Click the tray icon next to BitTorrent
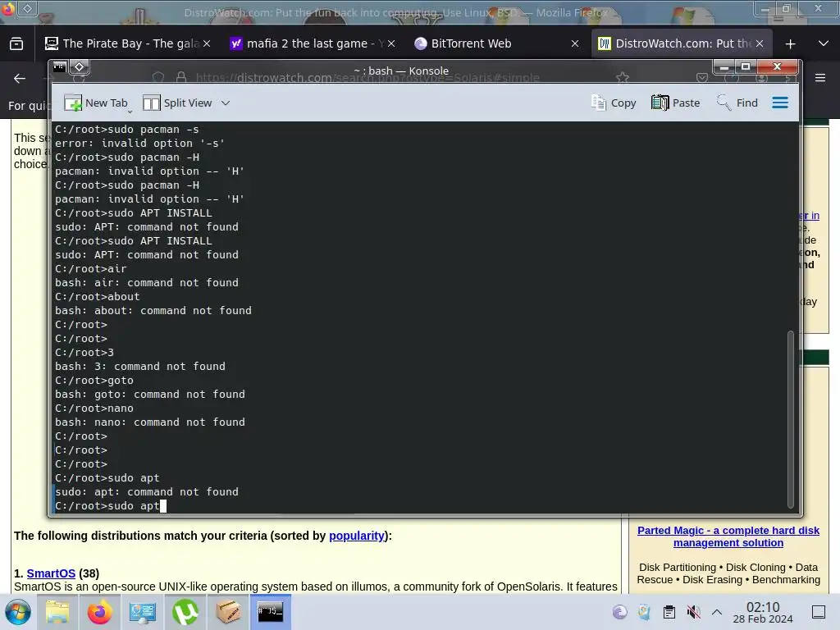This screenshot has width=840, height=630. click(644, 612)
